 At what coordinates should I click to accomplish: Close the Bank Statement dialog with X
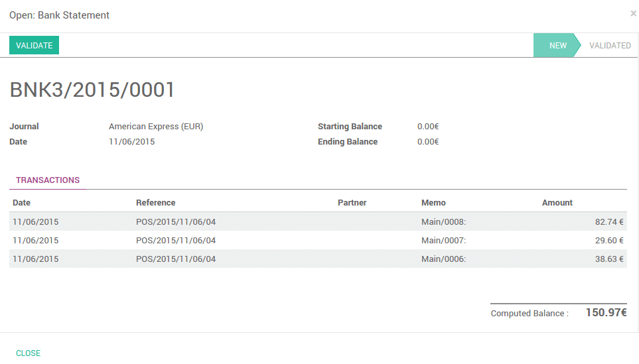click(x=633, y=13)
